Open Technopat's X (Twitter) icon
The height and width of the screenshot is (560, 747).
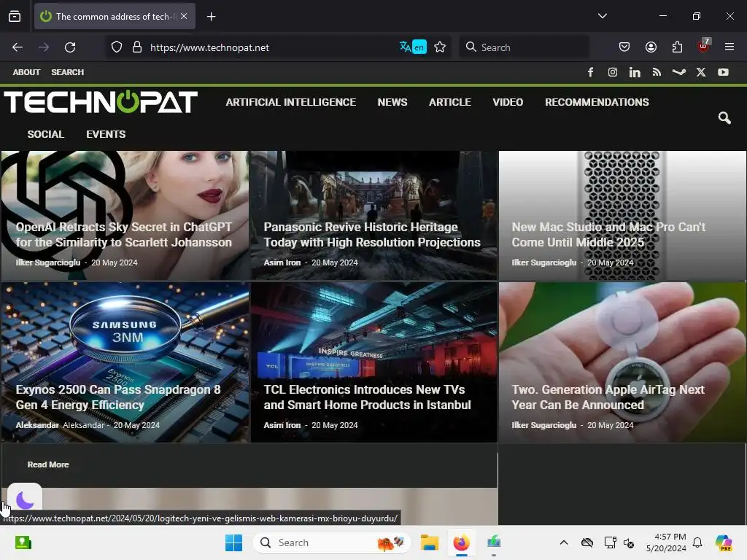coord(701,72)
